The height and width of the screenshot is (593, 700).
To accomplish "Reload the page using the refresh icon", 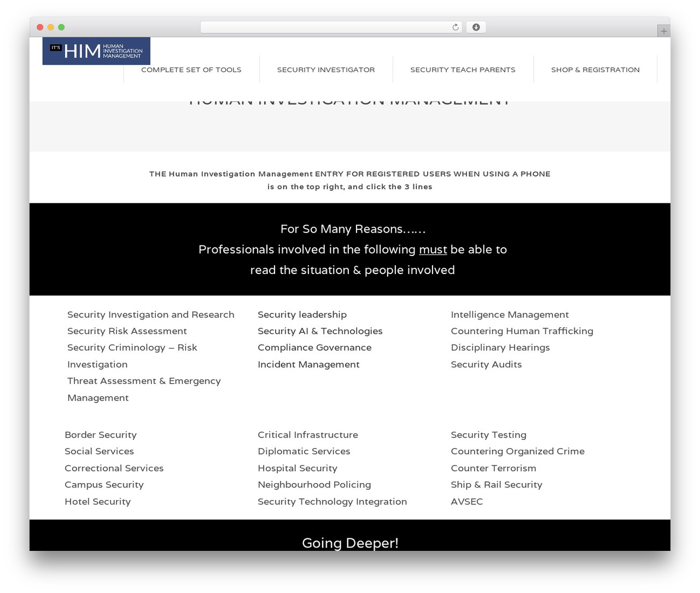I will click(x=455, y=27).
